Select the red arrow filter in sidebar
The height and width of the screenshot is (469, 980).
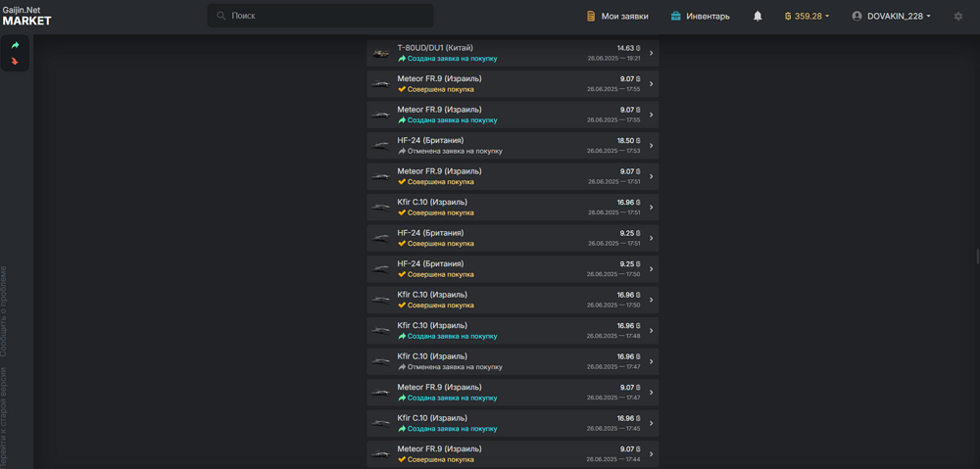15,62
